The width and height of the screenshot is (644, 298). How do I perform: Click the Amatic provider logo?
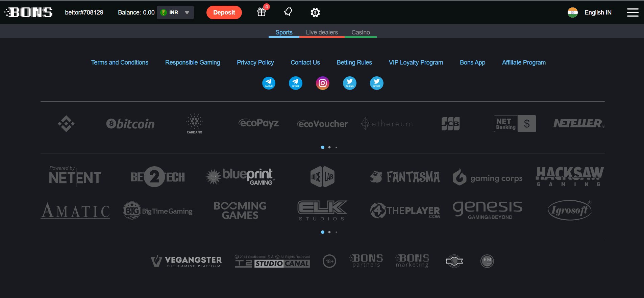point(75,210)
